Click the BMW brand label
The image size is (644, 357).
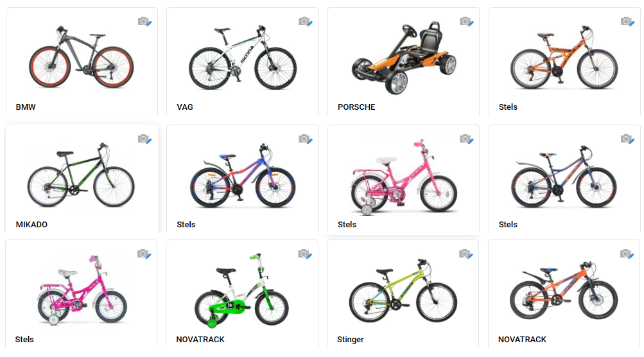(x=26, y=107)
